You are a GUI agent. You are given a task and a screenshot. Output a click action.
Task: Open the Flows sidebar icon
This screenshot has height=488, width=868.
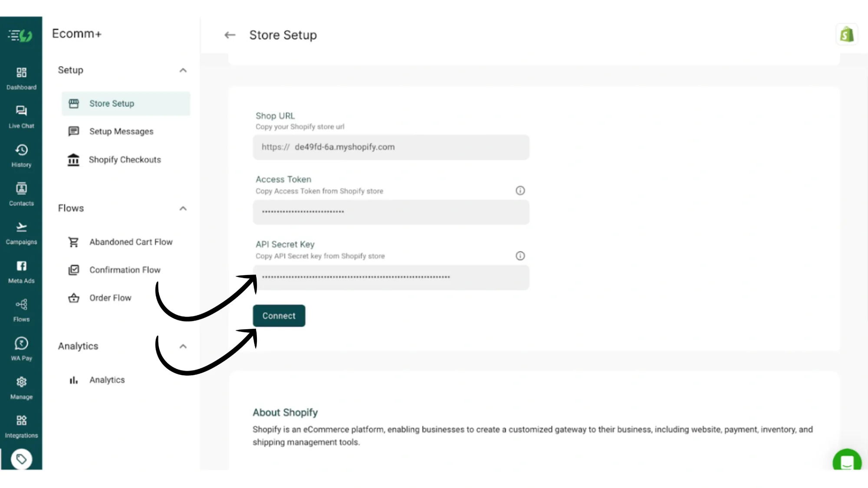point(21,308)
